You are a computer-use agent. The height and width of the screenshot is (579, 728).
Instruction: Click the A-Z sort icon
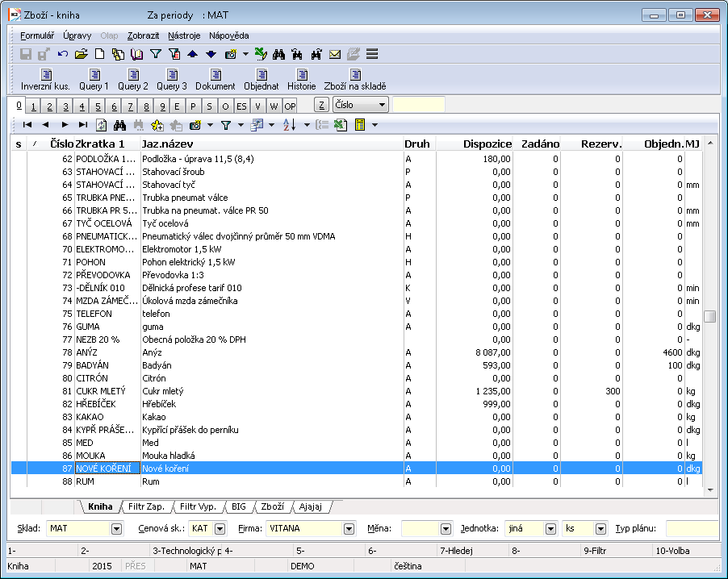pyautogui.click(x=290, y=125)
